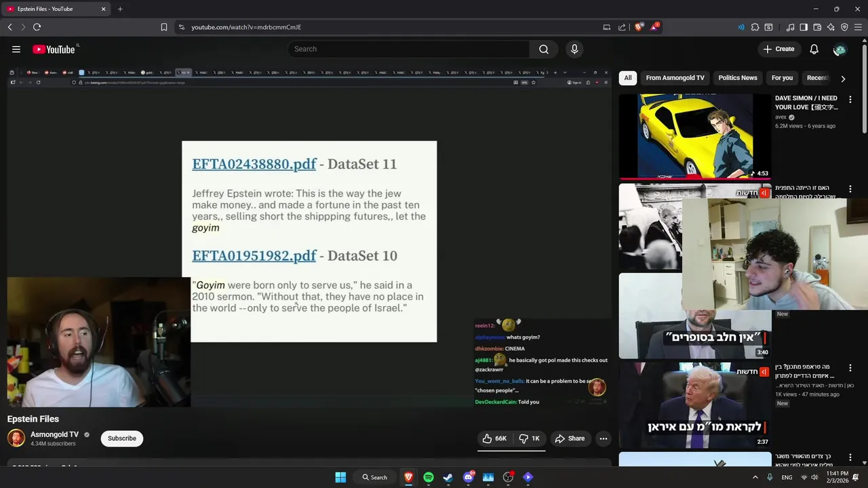Open the Brave Wallet icon
Screen dimensions: 868x488
click(x=817, y=27)
